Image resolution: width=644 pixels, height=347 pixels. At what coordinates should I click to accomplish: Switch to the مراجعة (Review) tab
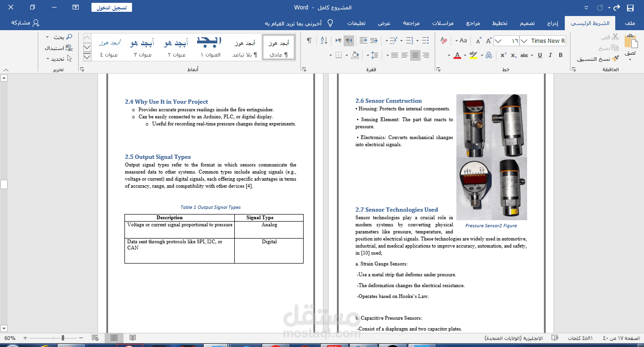point(412,23)
